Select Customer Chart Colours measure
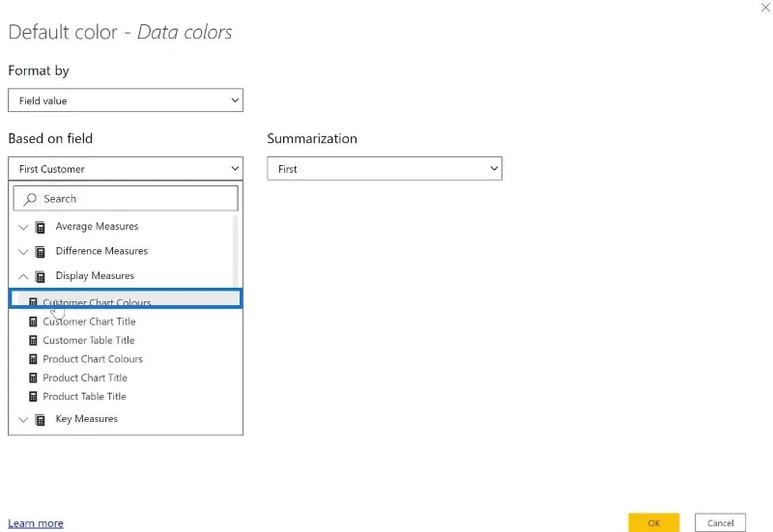 126,298
